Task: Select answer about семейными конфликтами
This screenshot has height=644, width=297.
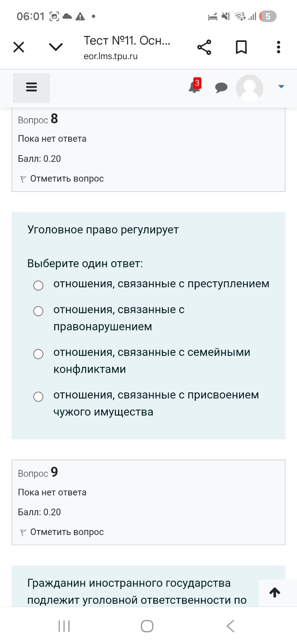Action: point(38,354)
